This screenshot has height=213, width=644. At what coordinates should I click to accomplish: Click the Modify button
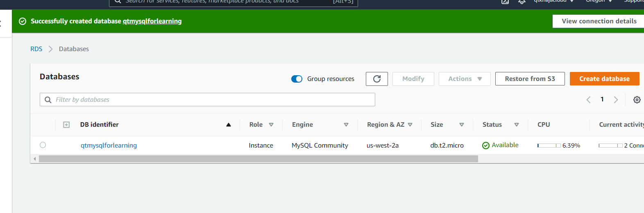413,79
